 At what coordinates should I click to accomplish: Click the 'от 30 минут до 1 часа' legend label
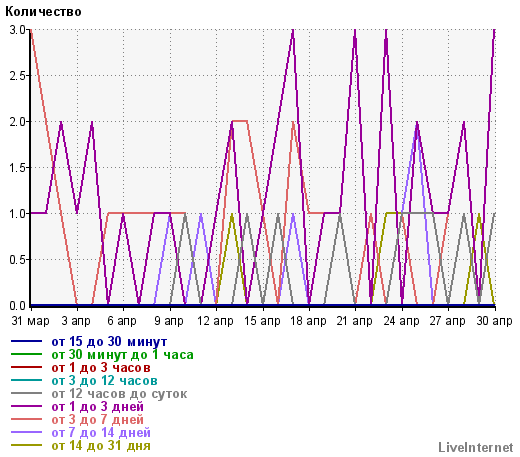coord(122,355)
